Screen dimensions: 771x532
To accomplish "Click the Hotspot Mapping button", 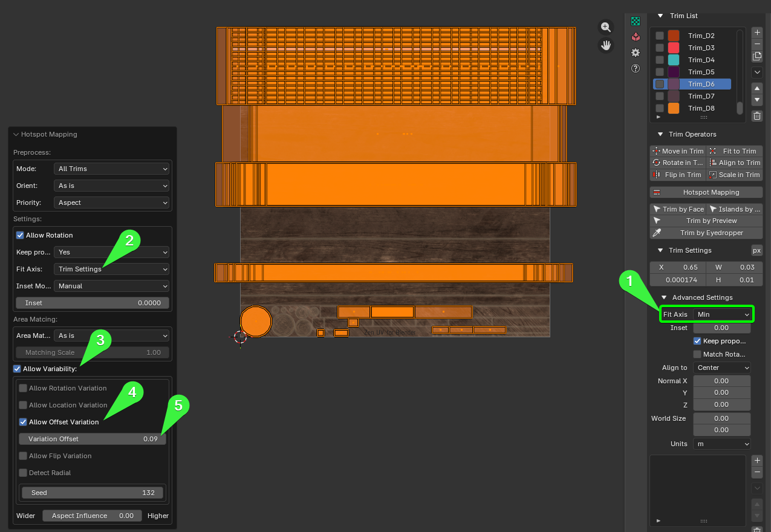I will tap(706, 192).
